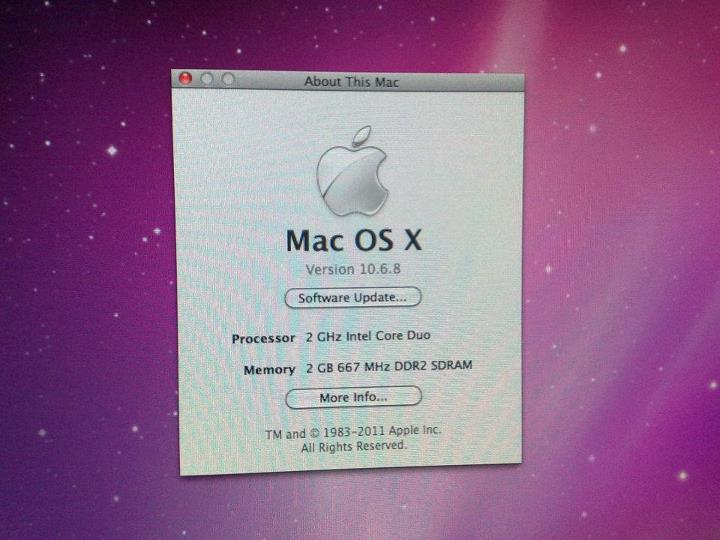Click the All Rights Reserved text
The image size is (720, 540).
354,446
